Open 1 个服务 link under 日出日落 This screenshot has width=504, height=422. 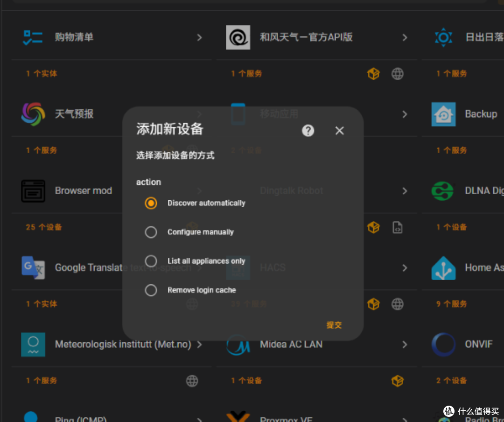click(452, 74)
